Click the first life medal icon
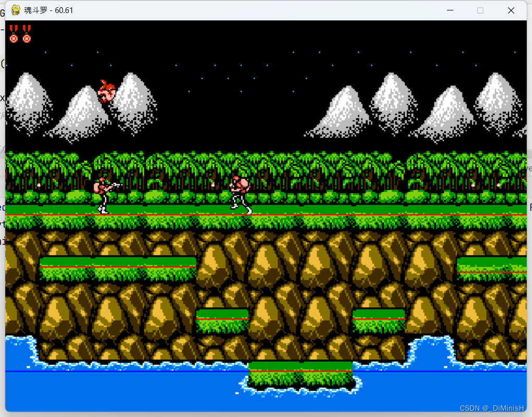The image size is (532, 417). 14,33
